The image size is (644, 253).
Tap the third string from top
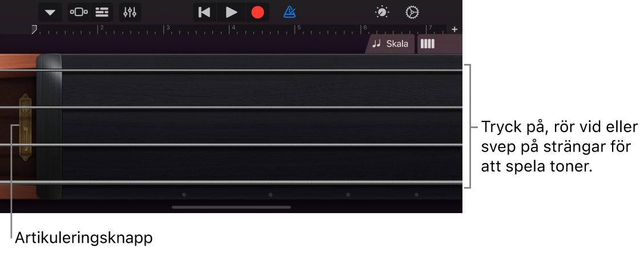click(x=231, y=145)
